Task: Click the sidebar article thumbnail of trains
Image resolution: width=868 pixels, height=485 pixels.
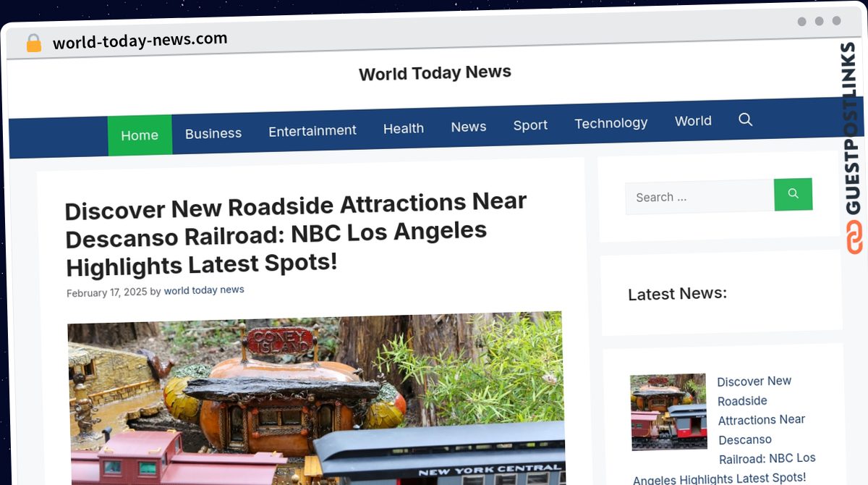Action: tap(668, 412)
